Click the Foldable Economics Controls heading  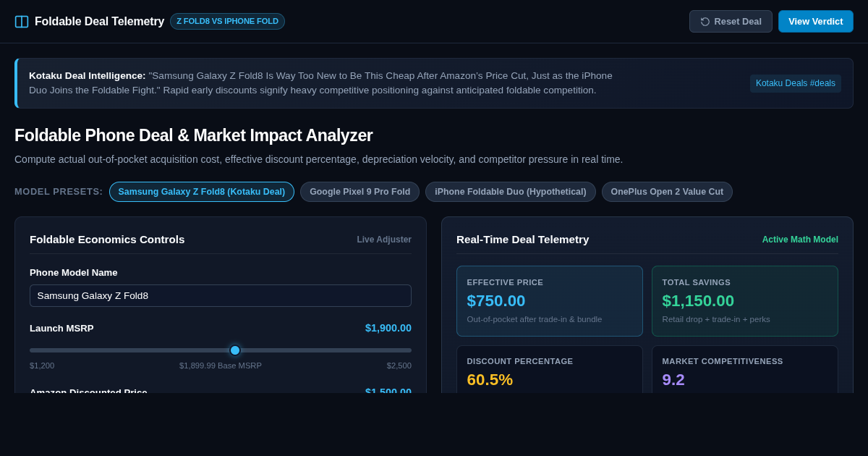[107, 240]
